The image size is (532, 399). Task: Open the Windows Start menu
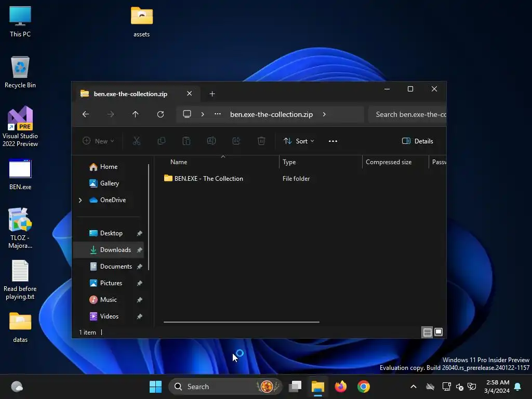click(155, 387)
